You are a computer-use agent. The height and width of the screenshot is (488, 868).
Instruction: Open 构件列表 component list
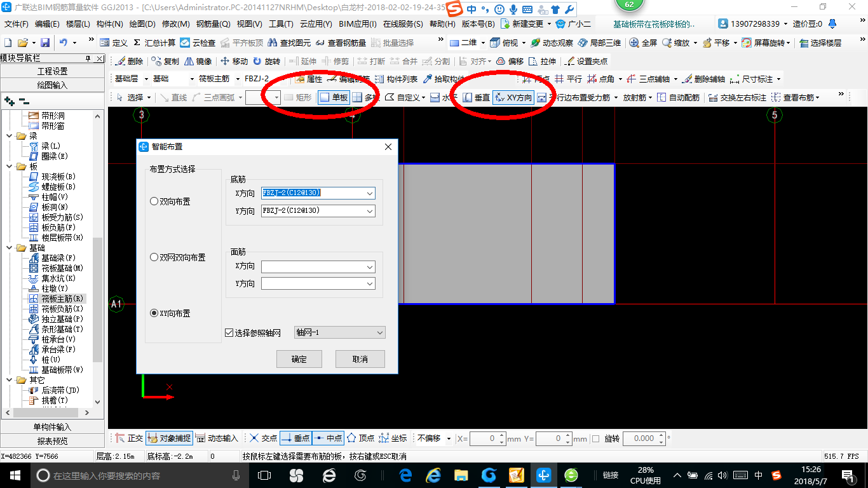[396, 79]
